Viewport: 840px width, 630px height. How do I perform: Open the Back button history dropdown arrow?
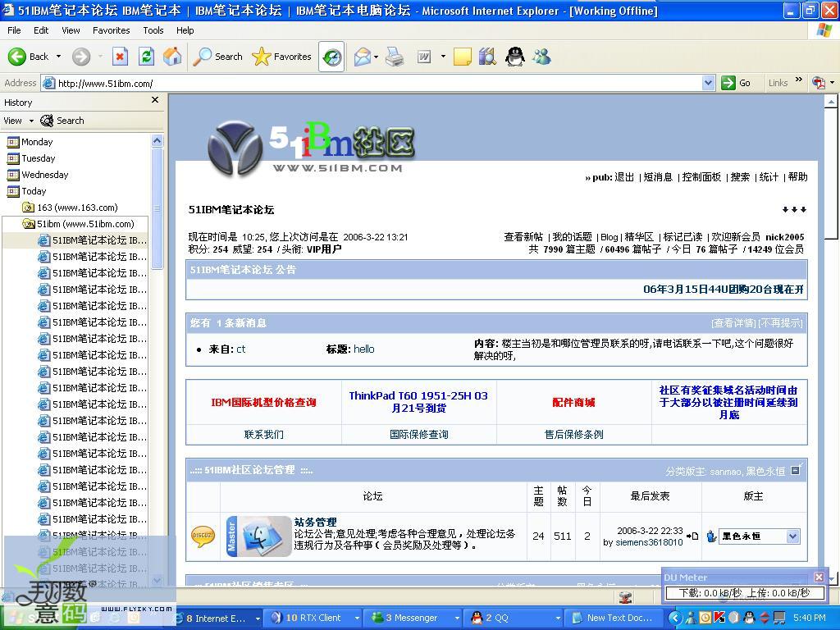(58, 57)
